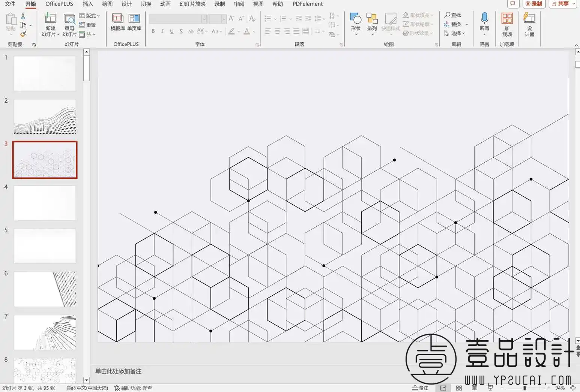
Task: Click slide panel scroll down arrow
Action: (87, 380)
